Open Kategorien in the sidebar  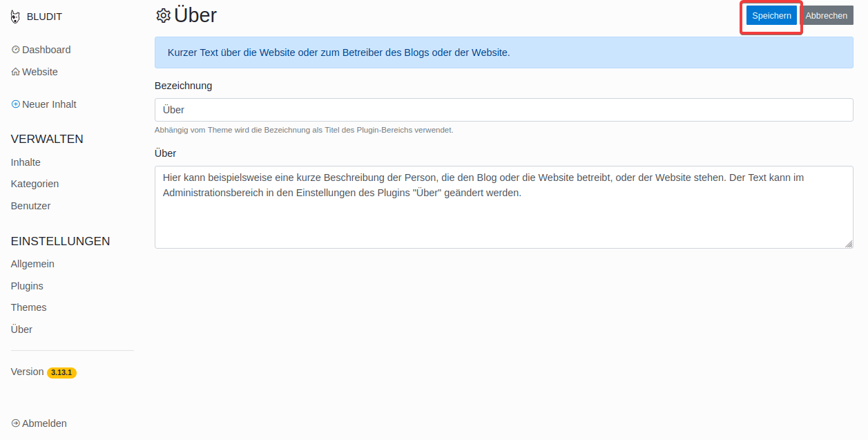(35, 184)
